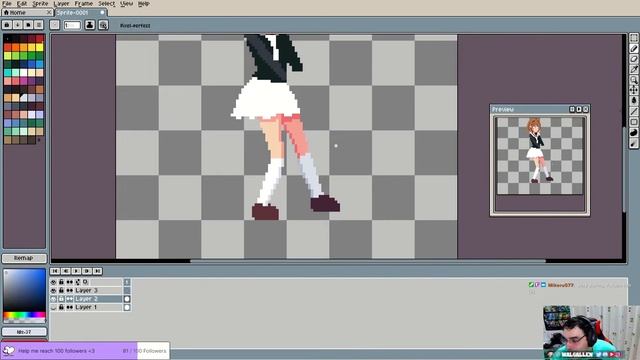The width and height of the screenshot is (640, 360).
Task: Select the Line tool
Action: 633,111
